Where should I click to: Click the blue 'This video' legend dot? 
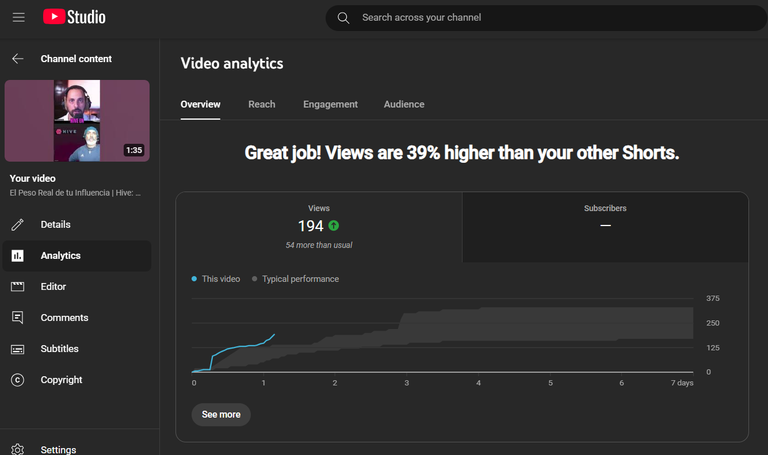[194, 279]
